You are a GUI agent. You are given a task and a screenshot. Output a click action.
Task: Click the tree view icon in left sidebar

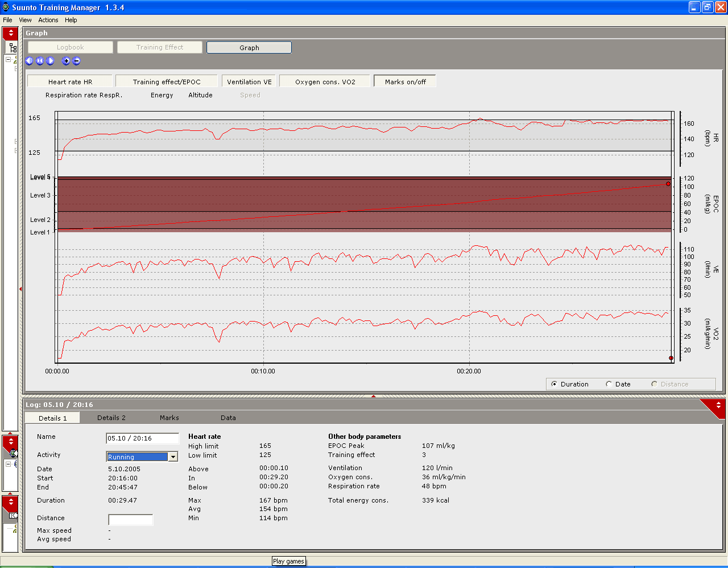coord(12,48)
